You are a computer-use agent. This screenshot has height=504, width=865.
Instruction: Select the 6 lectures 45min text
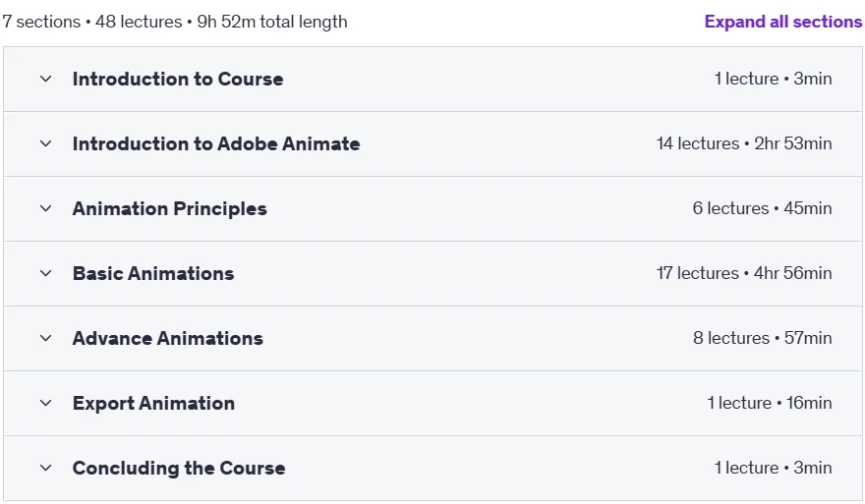[762, 208]
